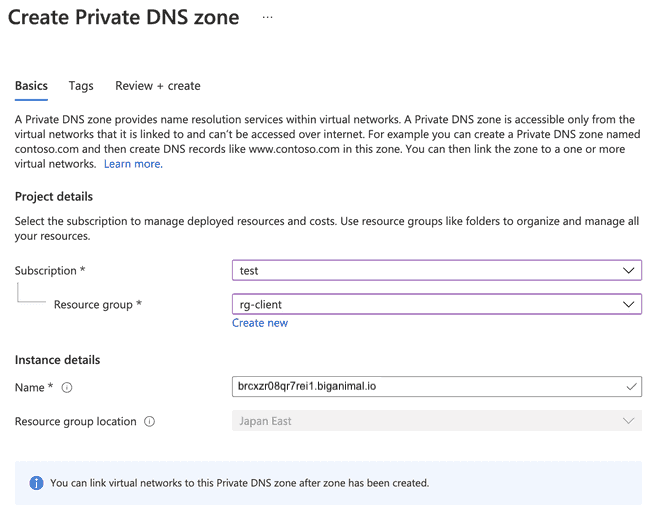Click the info icon beside Resource group location
The image size is (650, 509).
point(149,422)
